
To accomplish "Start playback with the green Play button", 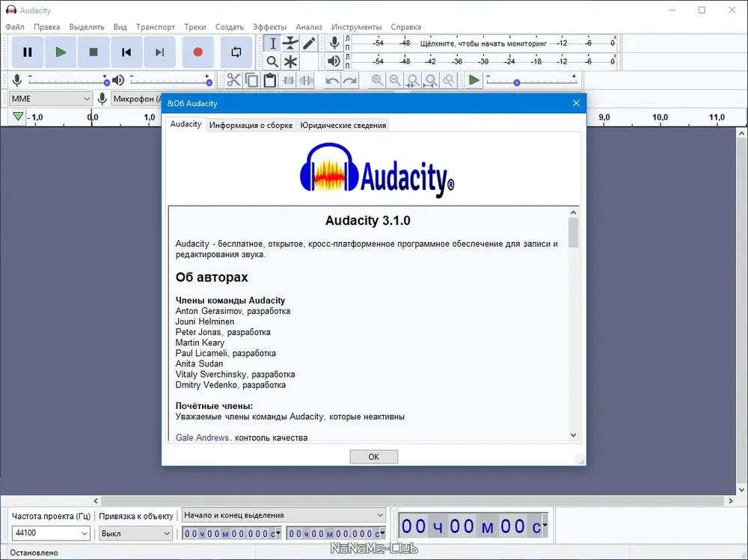I will [61, 52].
